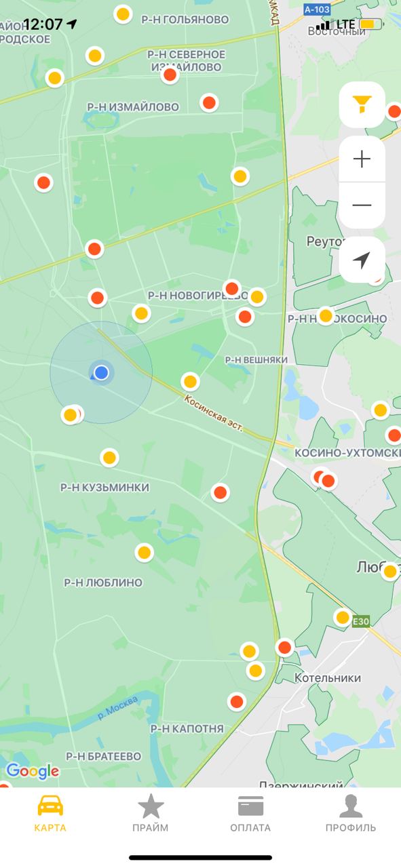This screenshot has height=868, width=401.
Task: Tap the Р-Н Кузьминки district label
Action: click(x=104, y=488)
